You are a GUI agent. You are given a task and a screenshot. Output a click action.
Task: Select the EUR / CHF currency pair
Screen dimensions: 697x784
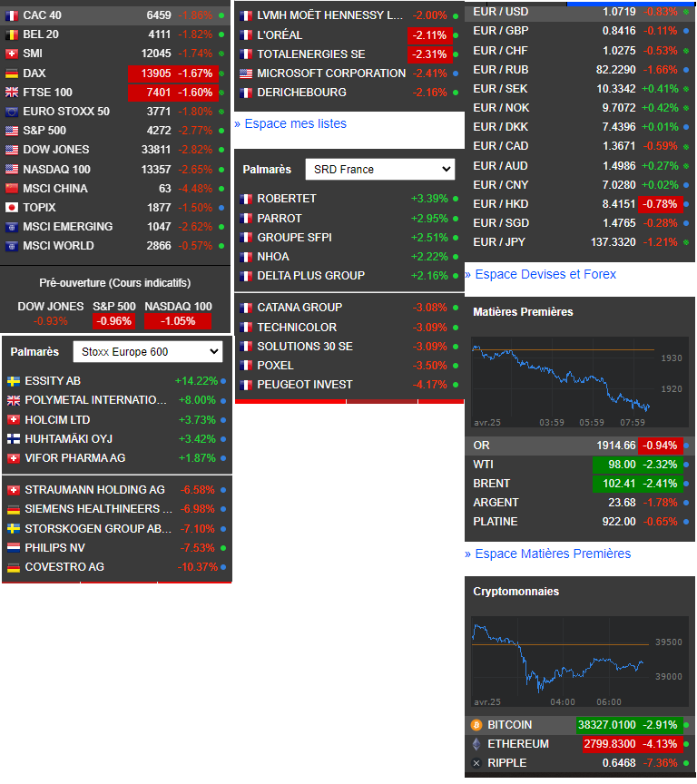580,51
